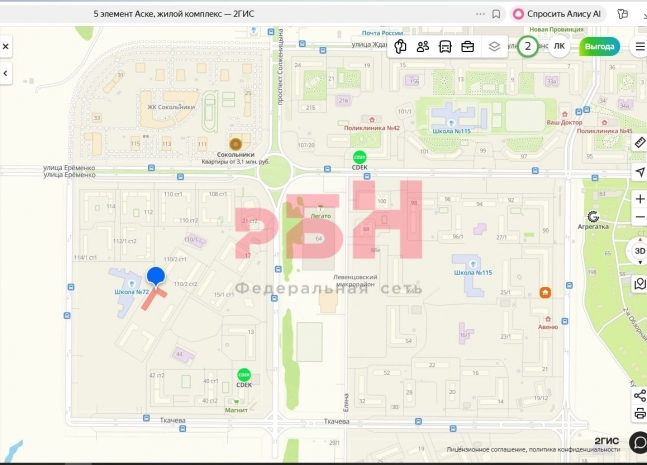647x465 pixels.
Task: Click the Новая Провинция label
Action: [x=556, y=29]
